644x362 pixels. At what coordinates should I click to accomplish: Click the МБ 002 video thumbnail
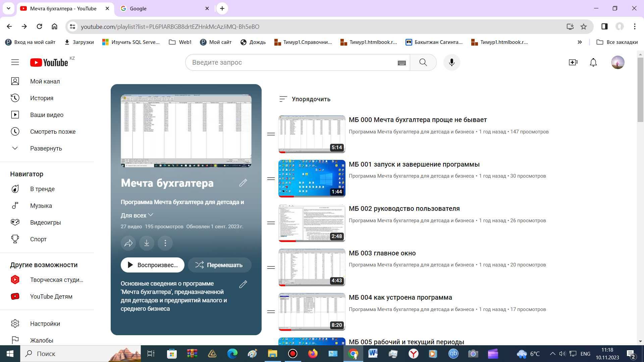coord(312,223)
